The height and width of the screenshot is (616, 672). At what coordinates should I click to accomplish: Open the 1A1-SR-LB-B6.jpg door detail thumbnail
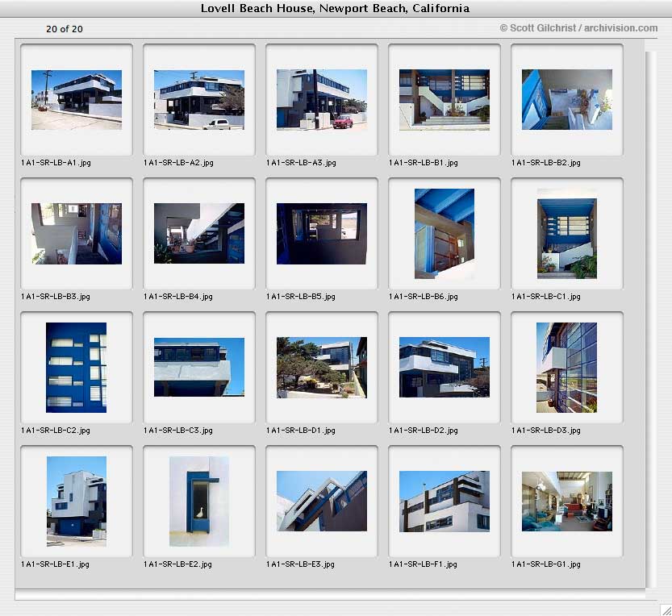445,234
